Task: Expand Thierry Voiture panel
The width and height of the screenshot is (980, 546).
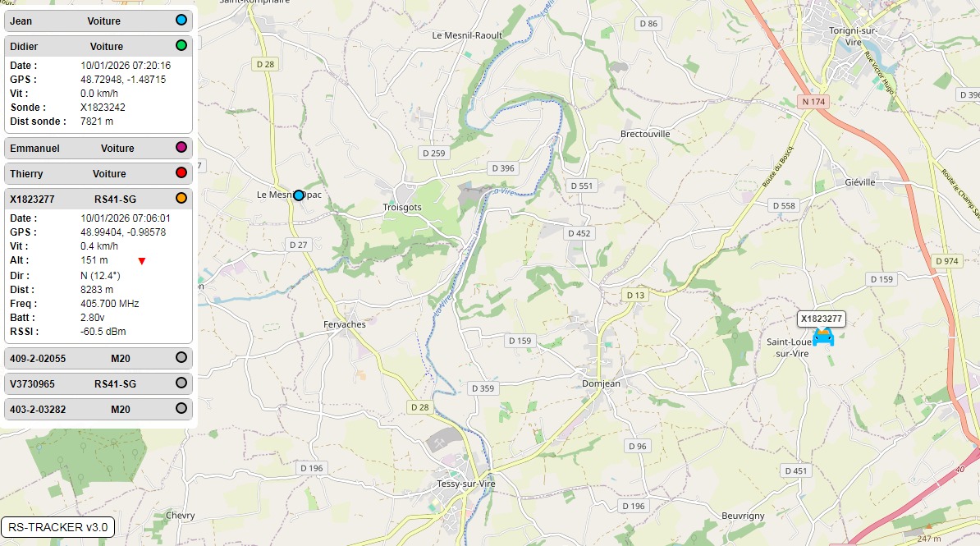Action: pyautogui.click(x=98, y=174)
